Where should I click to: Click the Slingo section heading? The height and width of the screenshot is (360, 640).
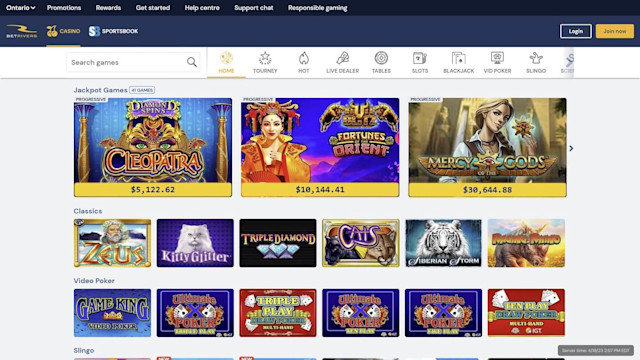coord(84,351)
